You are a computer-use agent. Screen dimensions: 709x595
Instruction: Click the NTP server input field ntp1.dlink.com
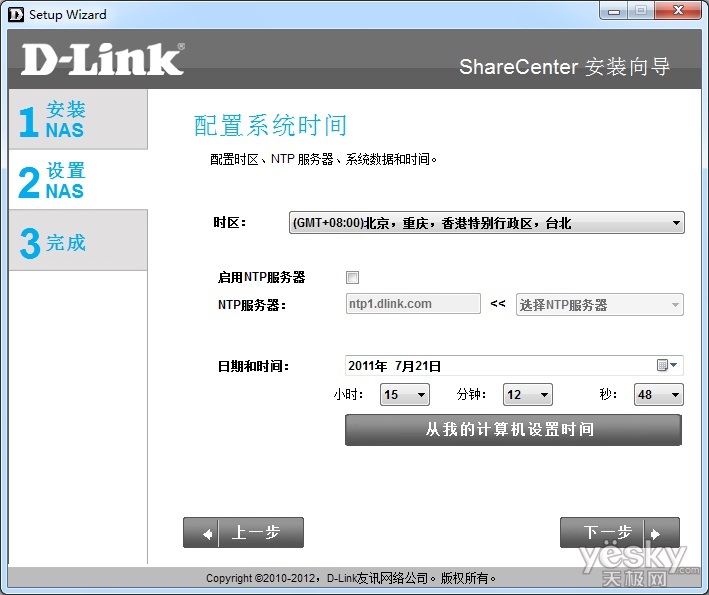413,304
